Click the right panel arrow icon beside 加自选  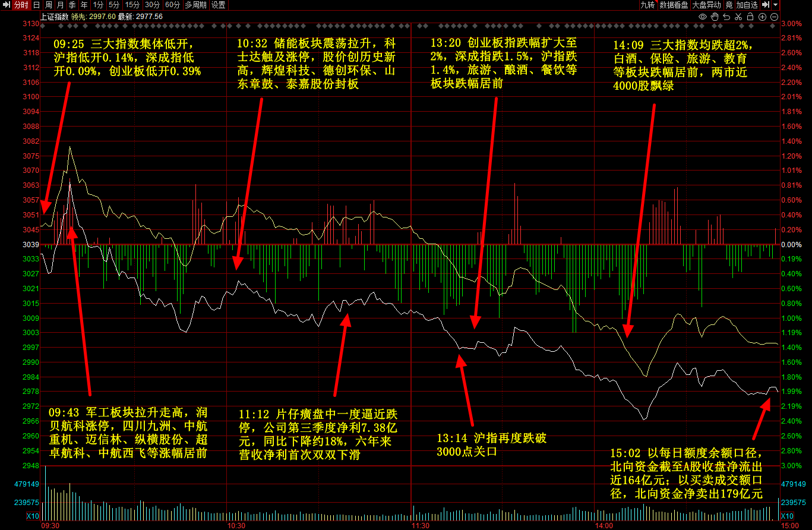(x=766, y=5)
